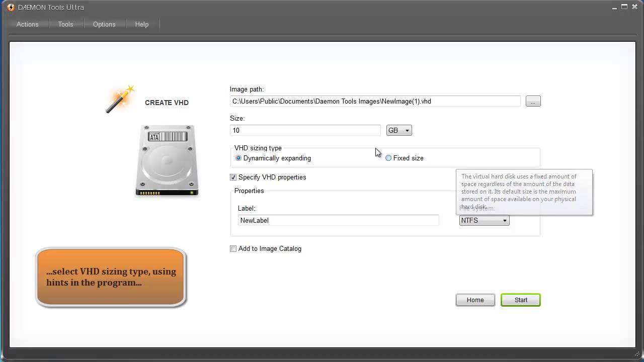Click the Size input field
The image size is (644, 362).
pyautogui.click(x=305, y=130)
